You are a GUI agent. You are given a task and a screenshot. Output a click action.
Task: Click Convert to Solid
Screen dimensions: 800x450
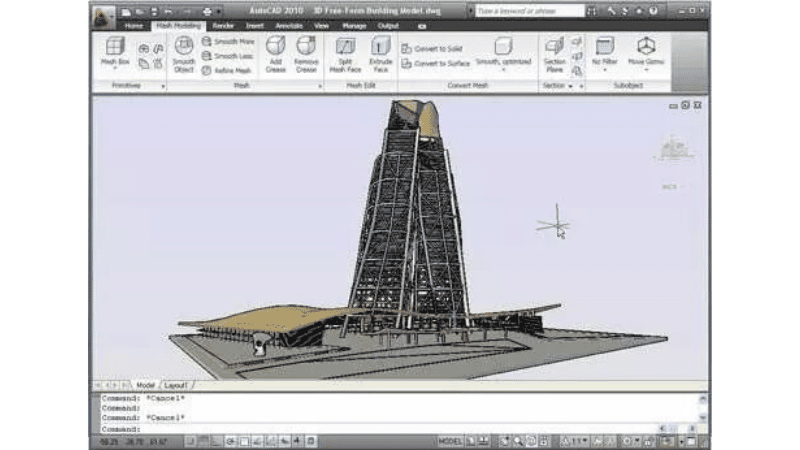tap(432, 49)
